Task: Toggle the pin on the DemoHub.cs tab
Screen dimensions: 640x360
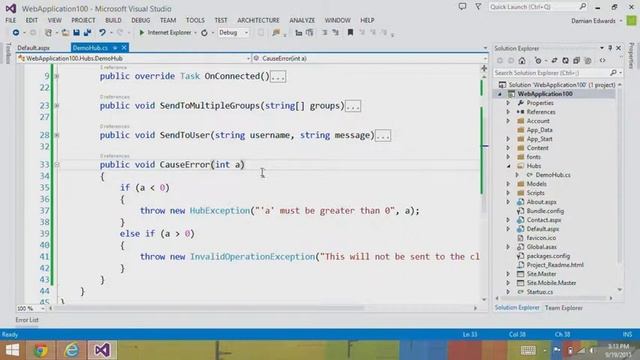Action: pyautogui.click(x=115, y=48)
